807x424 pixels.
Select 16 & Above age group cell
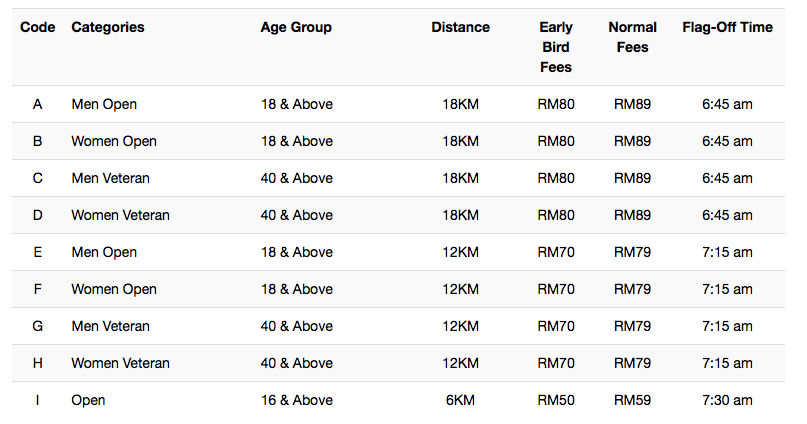click(x=296, y=401)
